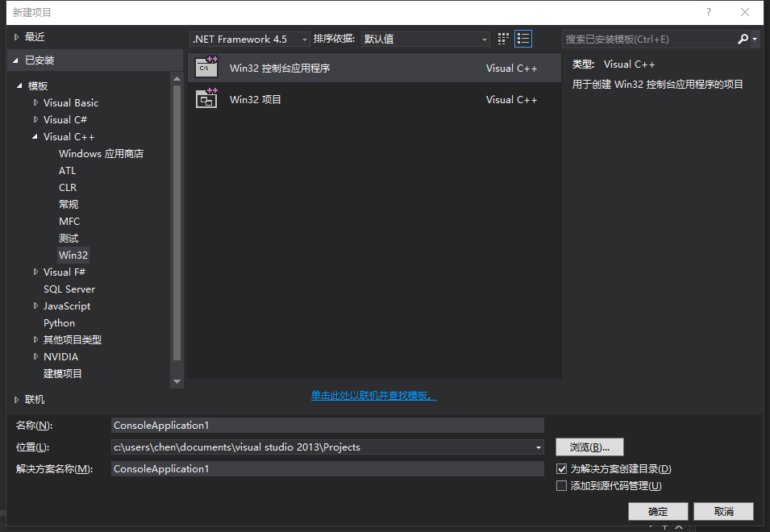This screenshot has height=532, width=770.
Task: Expand the 联机 section
Action: [x=16, y=400]
